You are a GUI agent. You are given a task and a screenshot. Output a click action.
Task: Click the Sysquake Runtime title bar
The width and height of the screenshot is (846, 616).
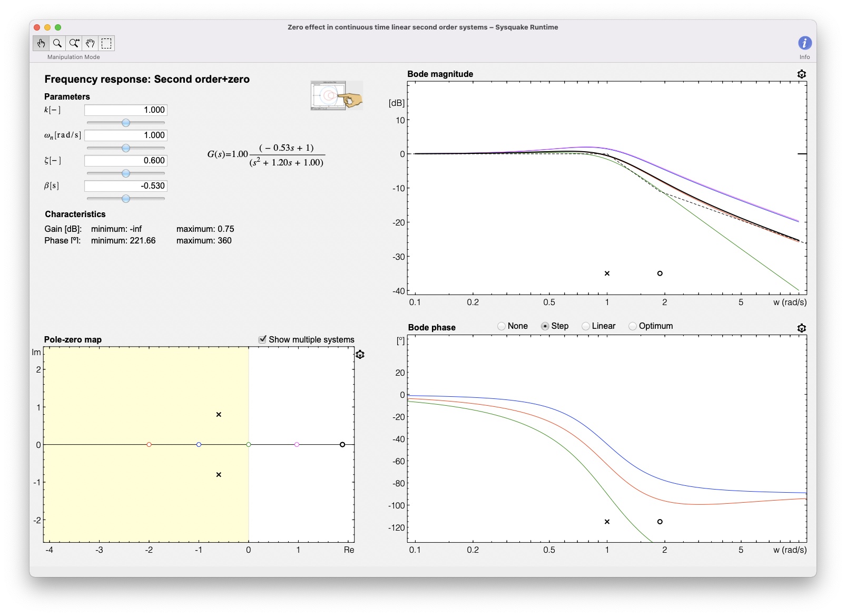(422, 27)
